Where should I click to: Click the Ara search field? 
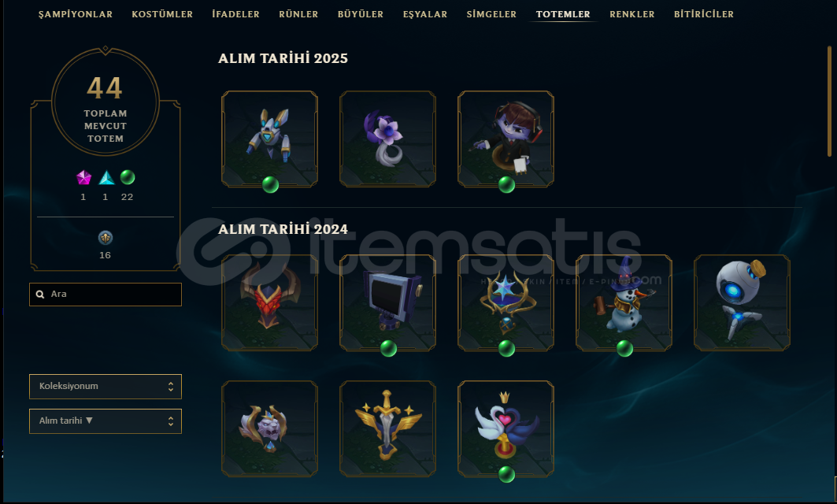106,295
